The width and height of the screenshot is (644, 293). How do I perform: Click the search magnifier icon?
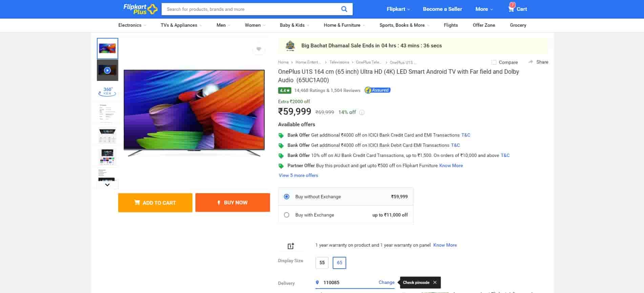tap(344, 9)
